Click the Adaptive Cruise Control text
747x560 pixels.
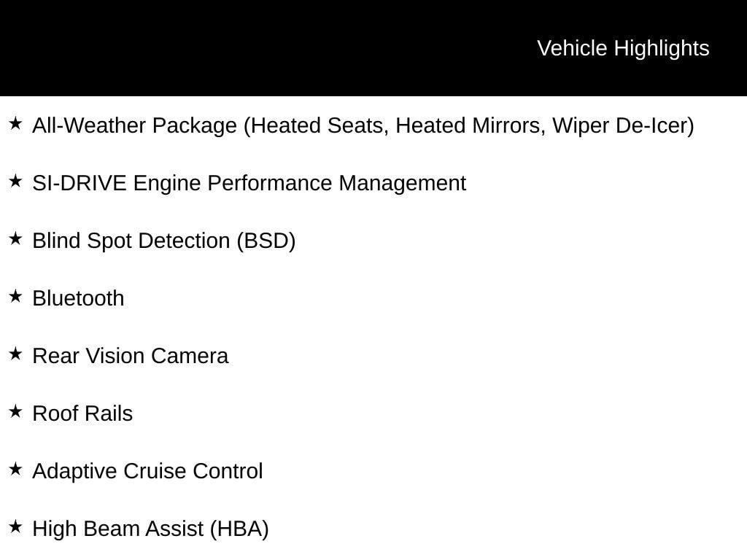tap(147, 471)
